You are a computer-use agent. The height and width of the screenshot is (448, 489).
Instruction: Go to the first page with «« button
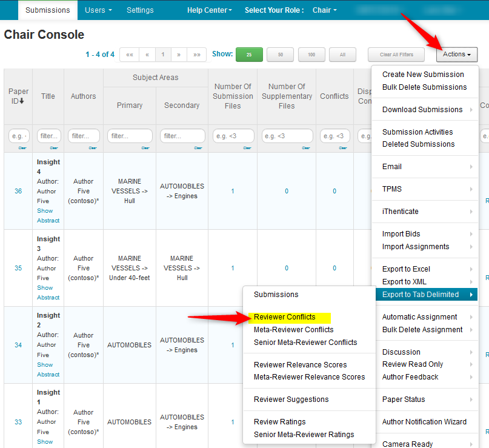coord(129,55)
